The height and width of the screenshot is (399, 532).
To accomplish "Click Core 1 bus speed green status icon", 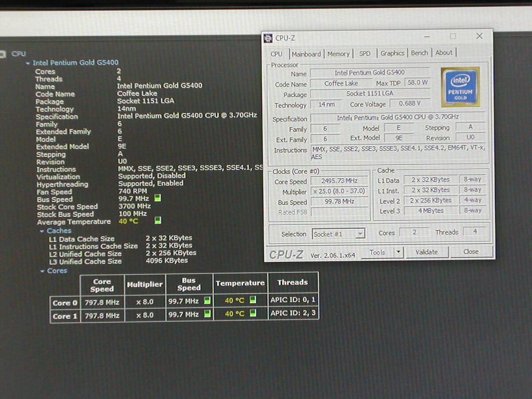I will coord(207,314).
